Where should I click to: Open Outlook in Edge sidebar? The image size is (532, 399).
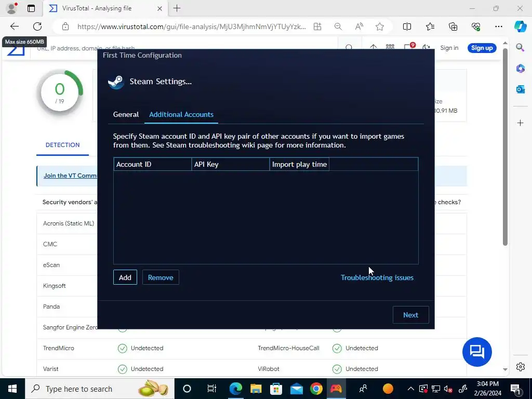tap(520, 89)
